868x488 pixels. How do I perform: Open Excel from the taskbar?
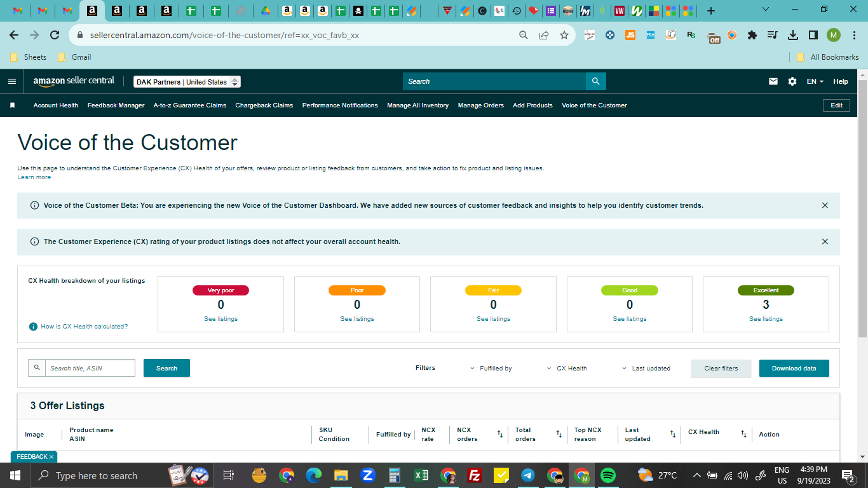click(x=421, y=475)
